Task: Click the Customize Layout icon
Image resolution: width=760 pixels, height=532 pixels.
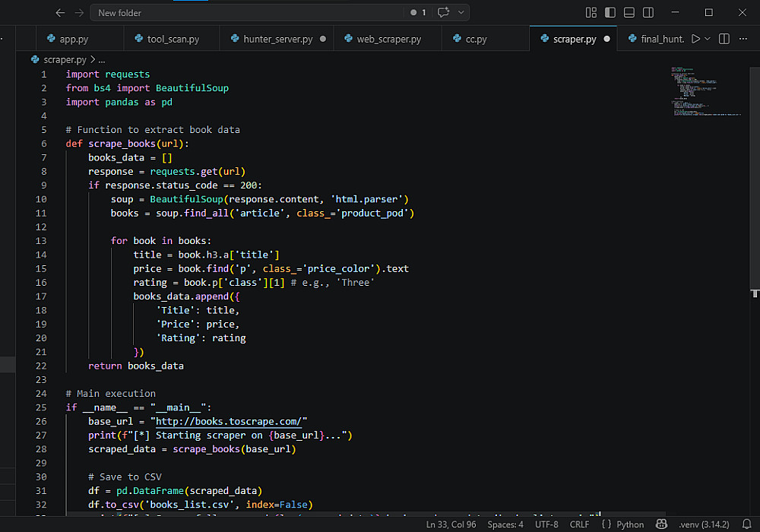Action: 591,12
